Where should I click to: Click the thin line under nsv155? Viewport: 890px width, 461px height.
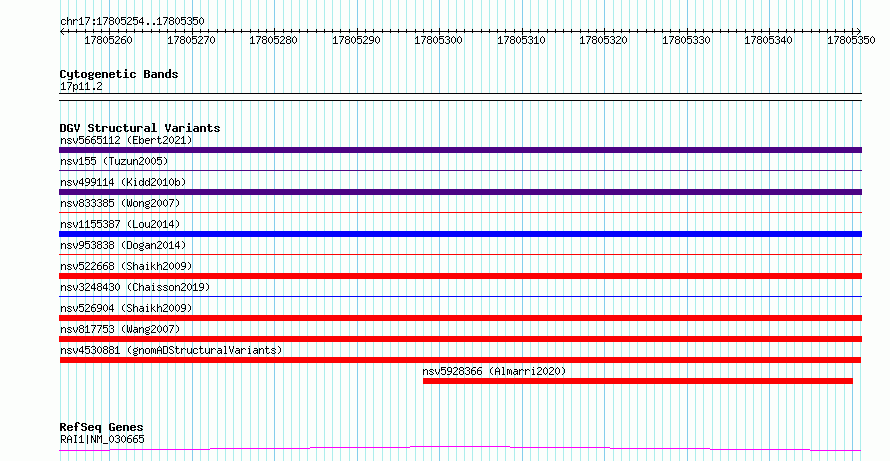click(x=460, y=170)
